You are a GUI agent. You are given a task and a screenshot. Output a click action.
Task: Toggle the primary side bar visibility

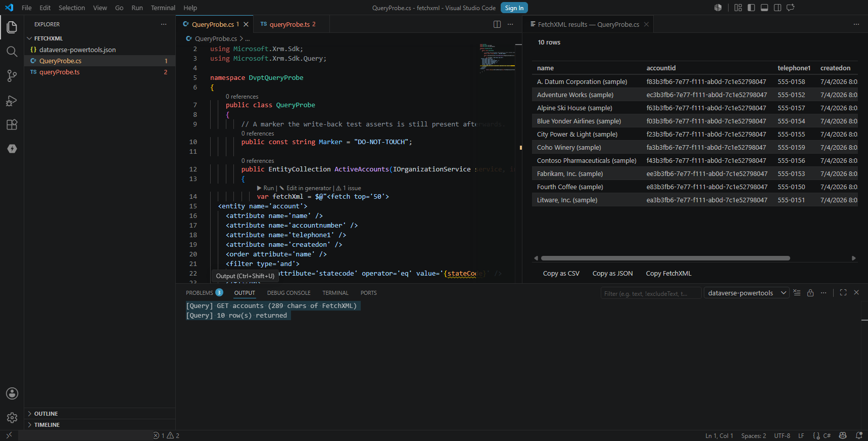coord(751,8)
